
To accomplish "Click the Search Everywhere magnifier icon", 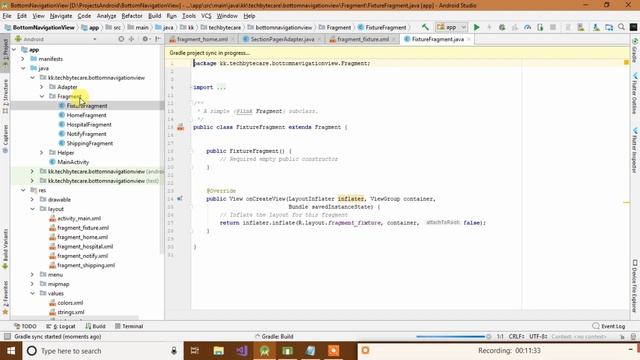I will [x=621, y=27].
